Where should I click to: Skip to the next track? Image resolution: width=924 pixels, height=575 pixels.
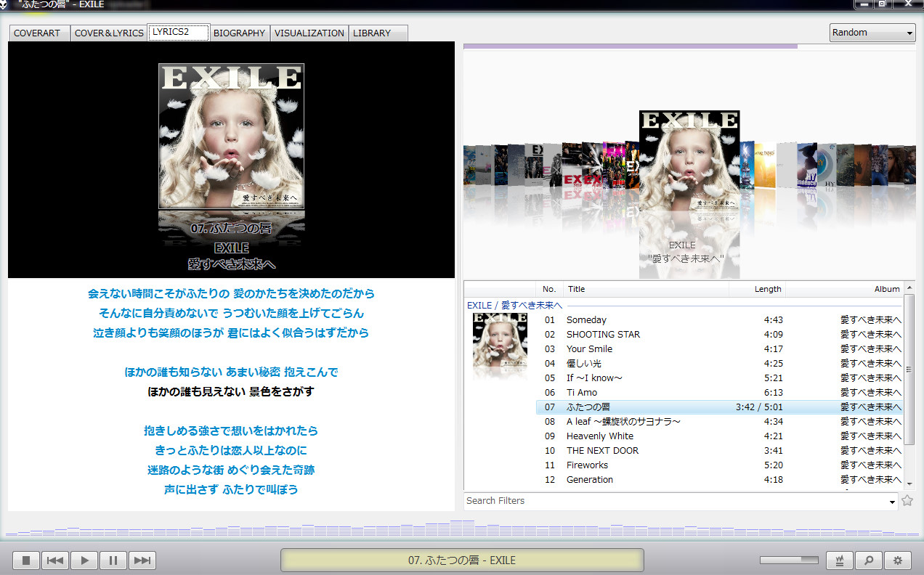[142, 560]
